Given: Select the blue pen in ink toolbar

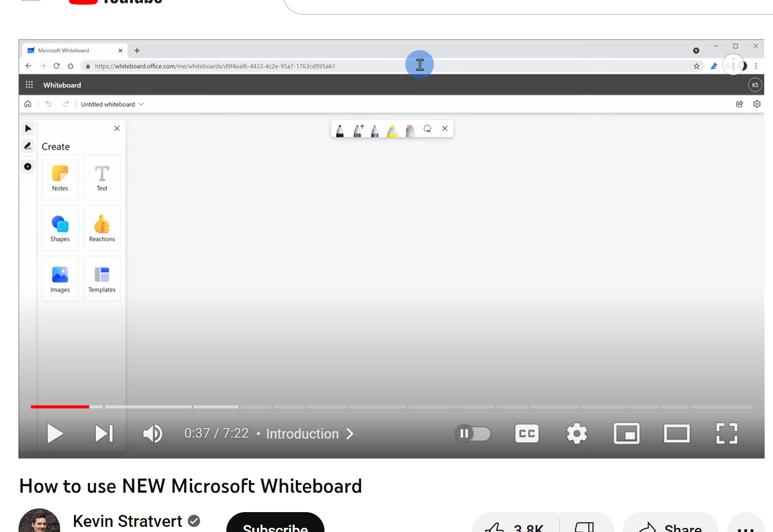Looking at the screenshot, I should (x=375, y=130).
